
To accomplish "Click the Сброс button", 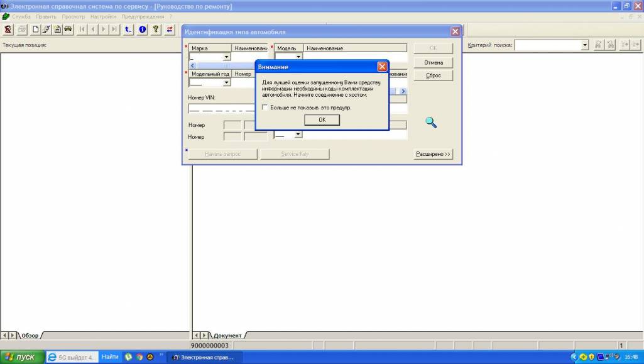I will 433,75.
